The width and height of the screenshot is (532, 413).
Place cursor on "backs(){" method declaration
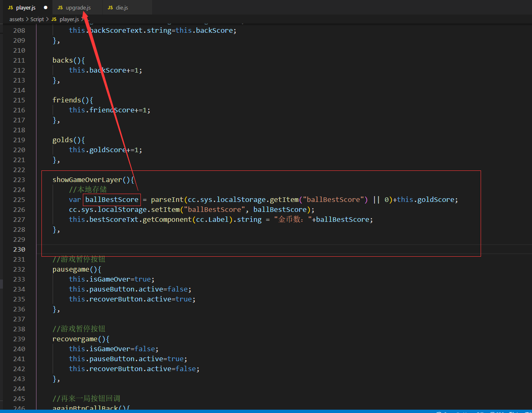click(x=69, y=60)
